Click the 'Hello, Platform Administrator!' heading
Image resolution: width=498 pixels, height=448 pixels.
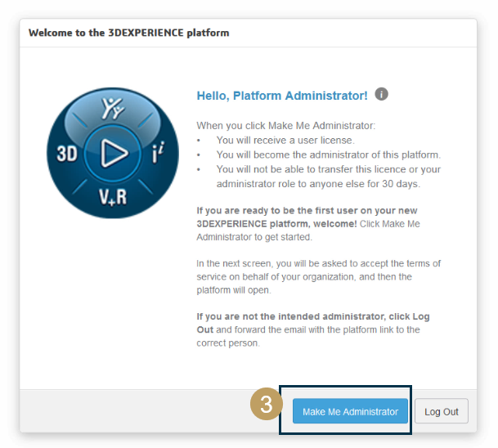tap(282, 96)
